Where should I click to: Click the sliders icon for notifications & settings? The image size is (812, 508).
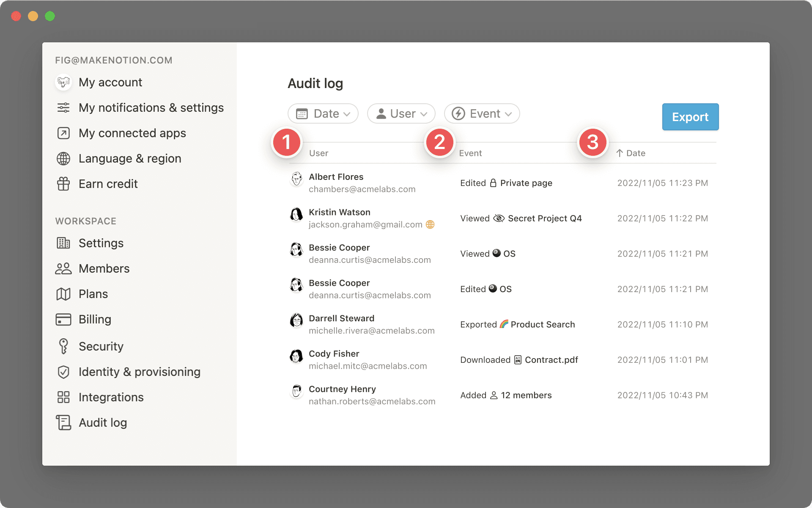[63, 108]
